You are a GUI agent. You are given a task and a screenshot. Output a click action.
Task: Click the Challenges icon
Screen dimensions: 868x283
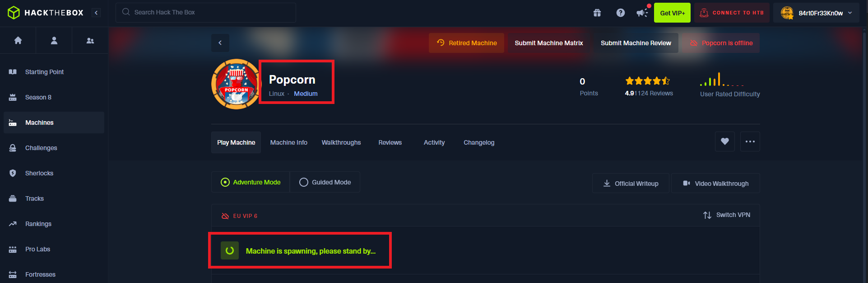13,148
